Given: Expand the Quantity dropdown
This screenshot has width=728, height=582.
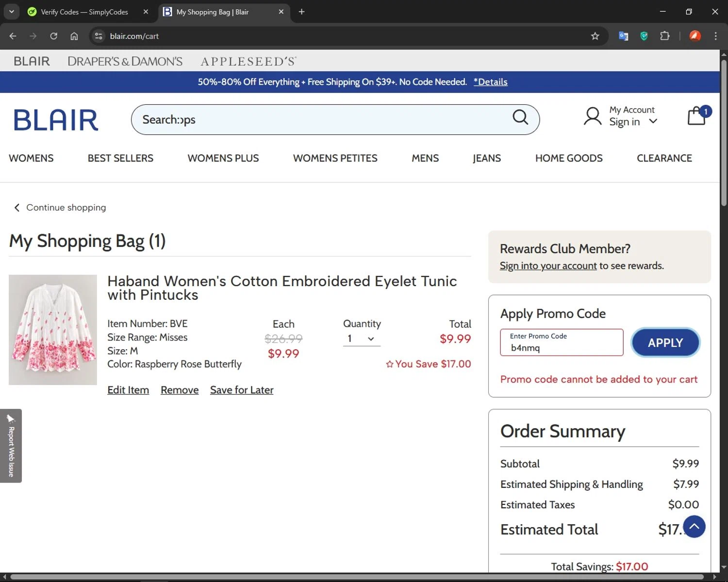Looking at the screenshot, I should pyautogui.click(x=362, y=339).
